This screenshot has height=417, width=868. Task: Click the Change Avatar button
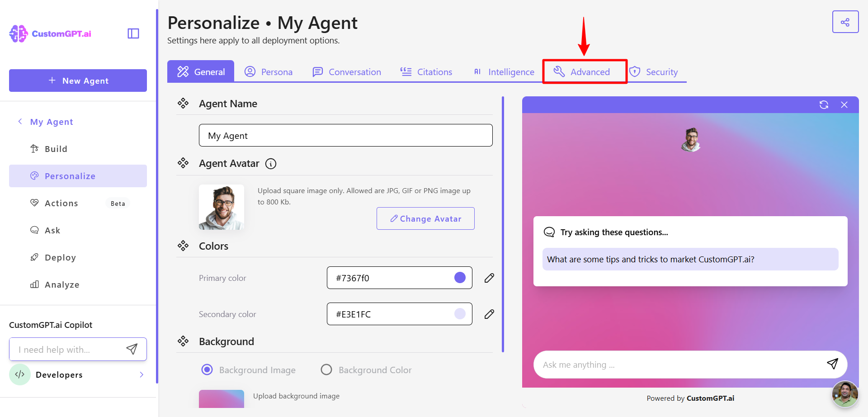click(x=425, y=218)
